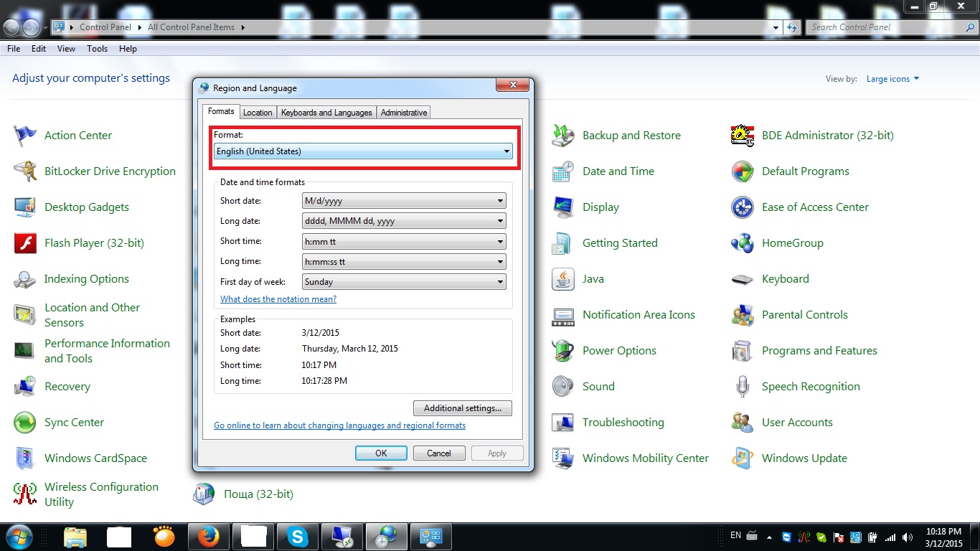The width and height of the screenshot is (980, 551).
Task: Open Skype from the taskbar
Action: (x=297, y=537)
